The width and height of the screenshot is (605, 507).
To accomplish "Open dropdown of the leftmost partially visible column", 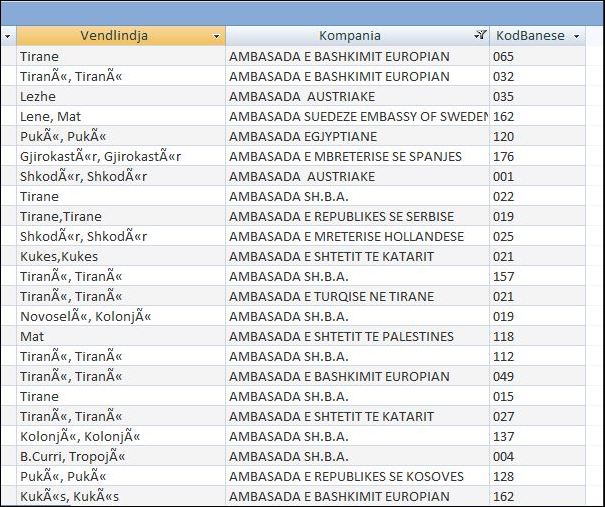I will [x=7, y=36].
